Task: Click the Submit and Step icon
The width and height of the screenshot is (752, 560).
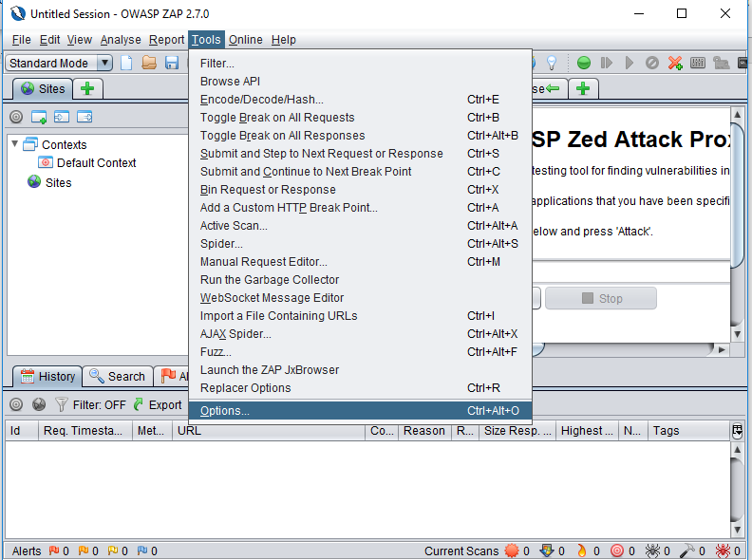Action: click(x=606, y=63)
